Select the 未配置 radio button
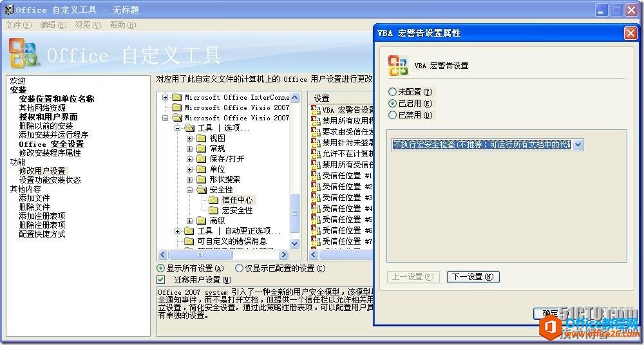Image resolution: width=644 pixels, height=345 pixels. tap(393, 92)
